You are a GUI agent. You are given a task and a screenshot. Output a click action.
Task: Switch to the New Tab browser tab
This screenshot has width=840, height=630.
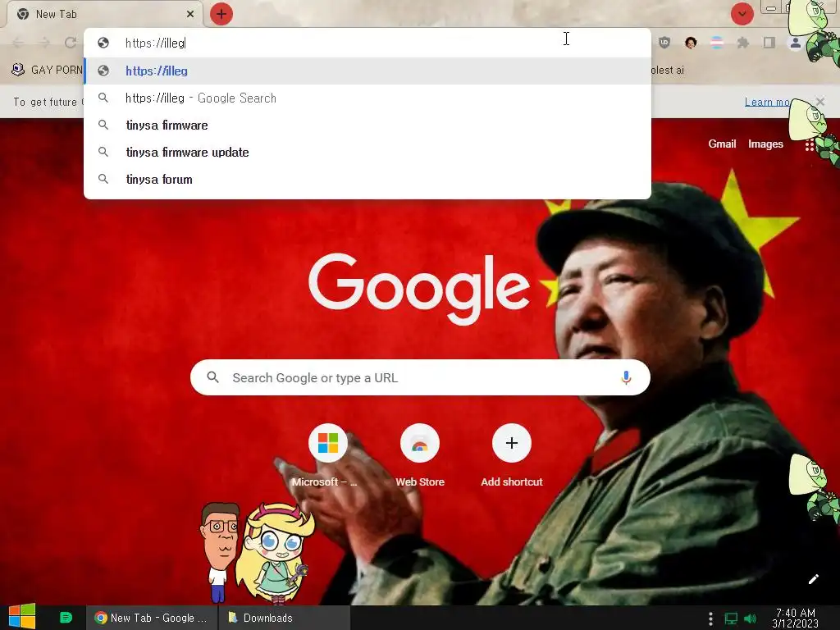pos(104,14)
